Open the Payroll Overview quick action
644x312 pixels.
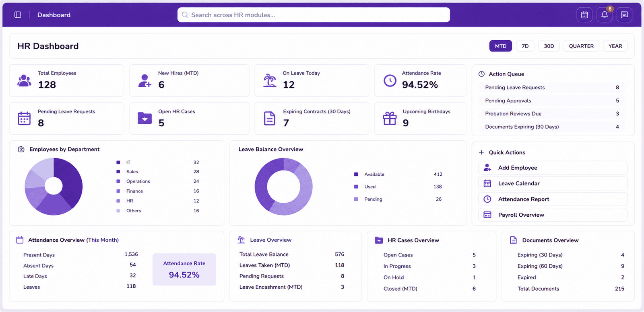(x=553, y=215)
